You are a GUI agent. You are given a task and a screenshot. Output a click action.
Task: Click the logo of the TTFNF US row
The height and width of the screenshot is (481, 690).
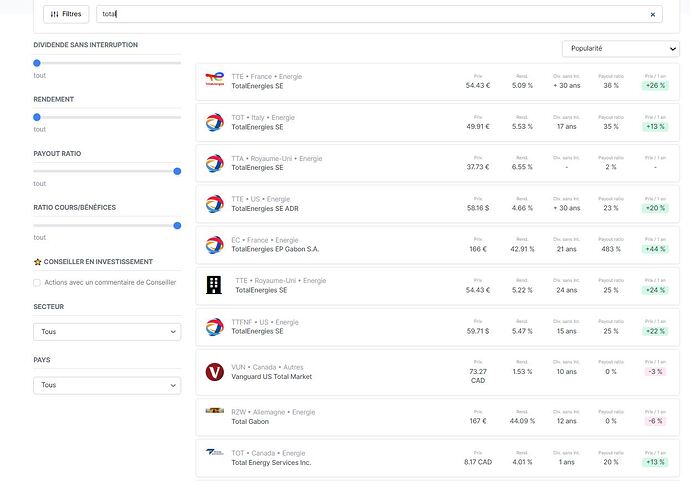(215, 327)
